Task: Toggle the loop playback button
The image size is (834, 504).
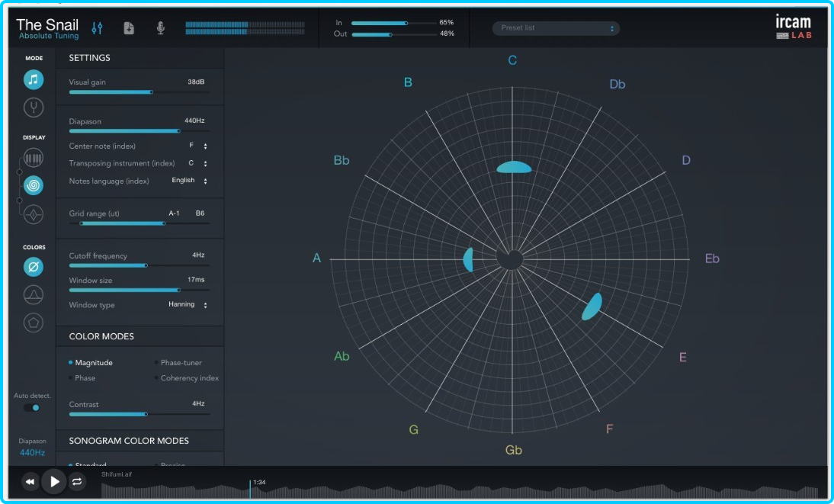Action: pos(77,481)
